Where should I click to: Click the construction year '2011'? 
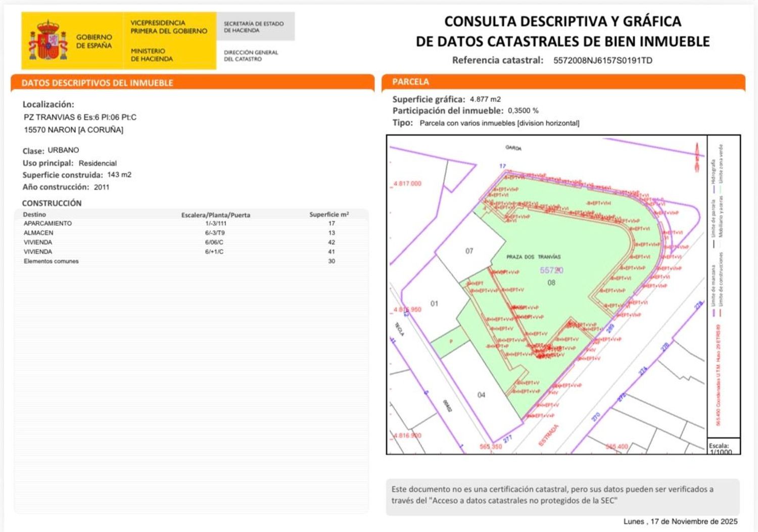click(x=102, y=187)
